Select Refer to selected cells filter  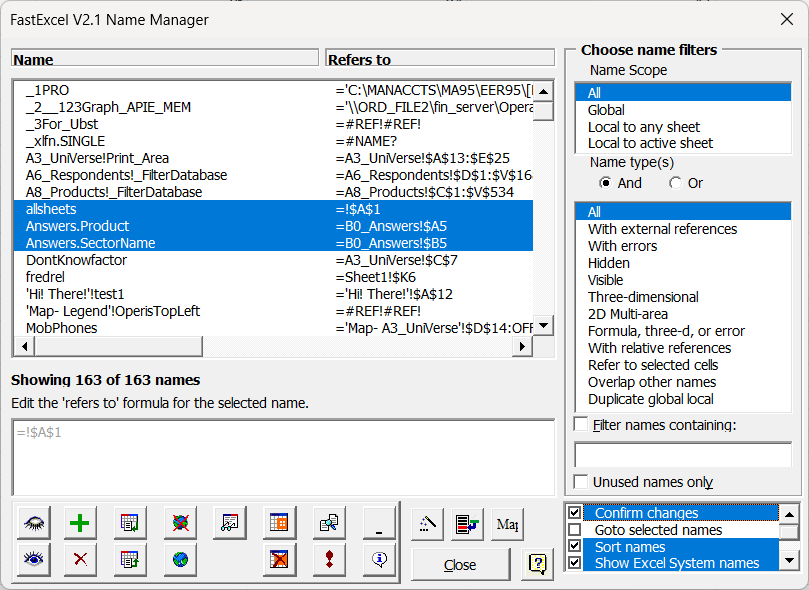coord(683,365)
